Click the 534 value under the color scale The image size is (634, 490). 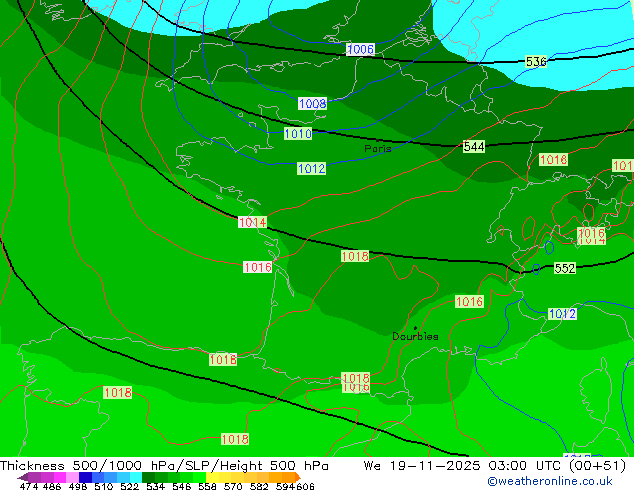[155, 486]
